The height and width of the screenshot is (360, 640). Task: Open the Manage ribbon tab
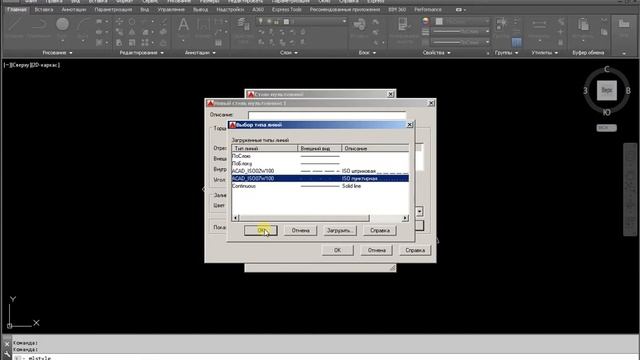(x=171, y=9)
